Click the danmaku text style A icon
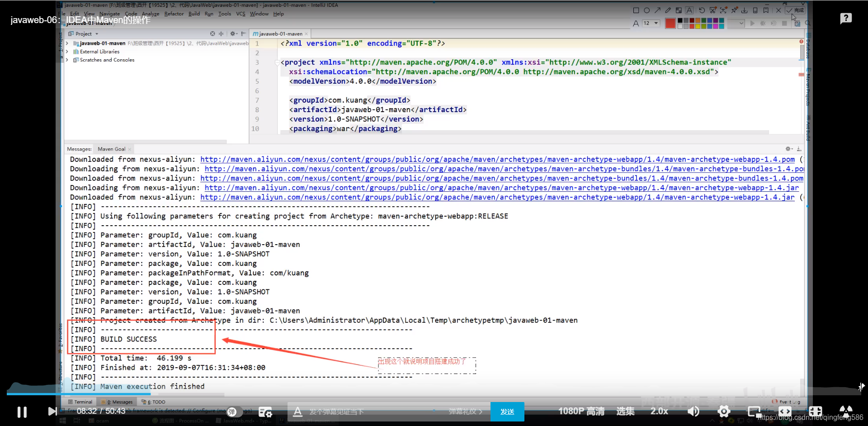 click(x=297, y=412)
